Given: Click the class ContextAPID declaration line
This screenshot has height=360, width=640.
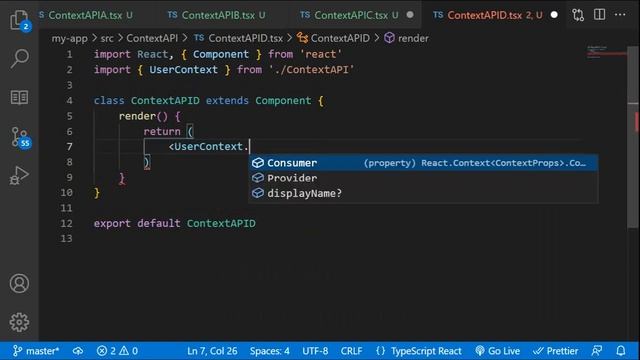Looking at the screenshot, I should pyautogui.click(x=209, y=100).
